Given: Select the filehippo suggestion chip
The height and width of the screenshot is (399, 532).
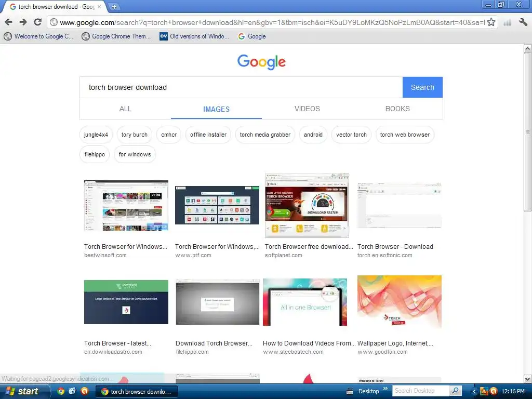Looking at the screenshot, I should (95, 154).
